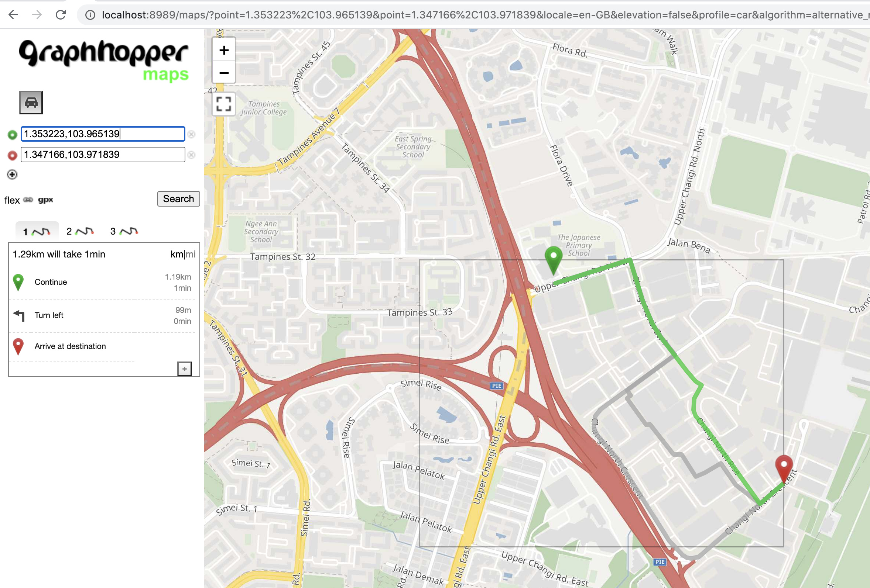Select the car vehicle profile icon
This screenshot has width=870, height=588.
pos(31,103)
